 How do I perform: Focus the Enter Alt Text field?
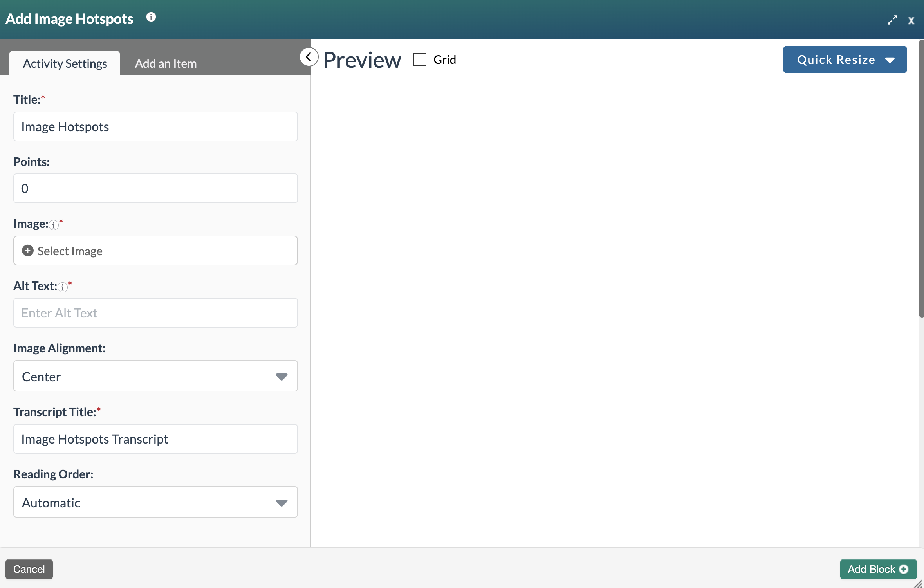[x=155, y=313]
